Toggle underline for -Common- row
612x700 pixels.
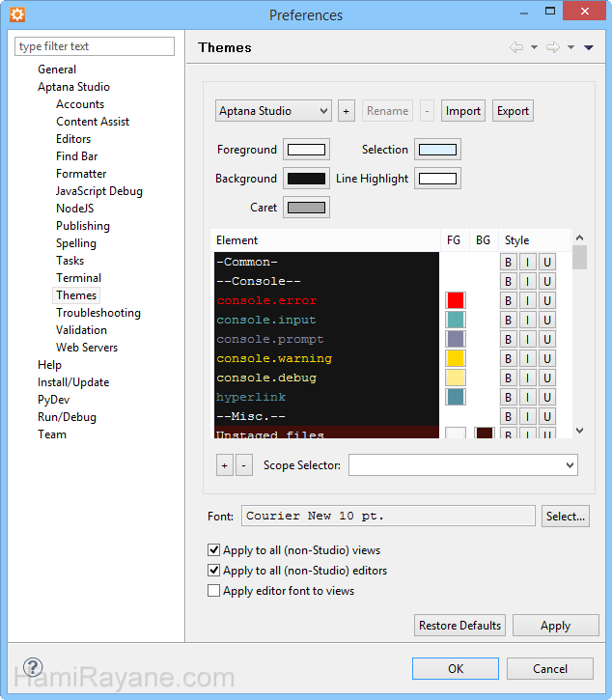[546, 262]
